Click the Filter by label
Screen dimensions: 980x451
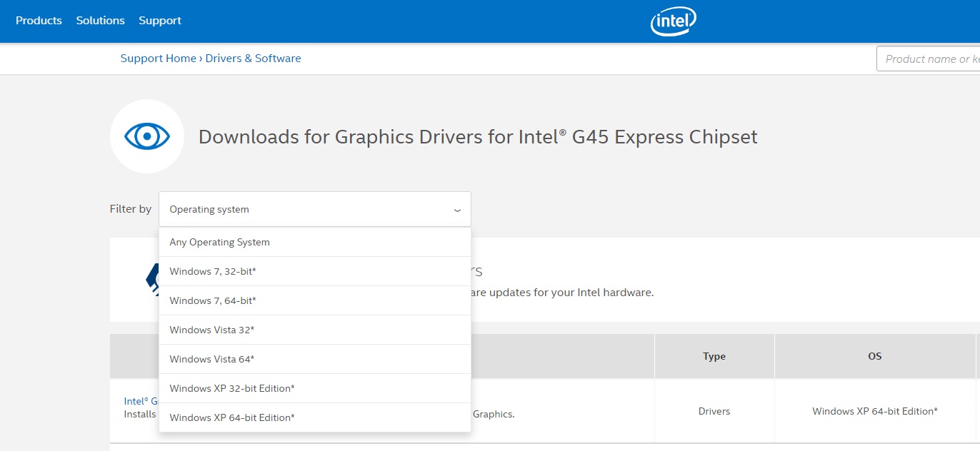pos(131,209)
